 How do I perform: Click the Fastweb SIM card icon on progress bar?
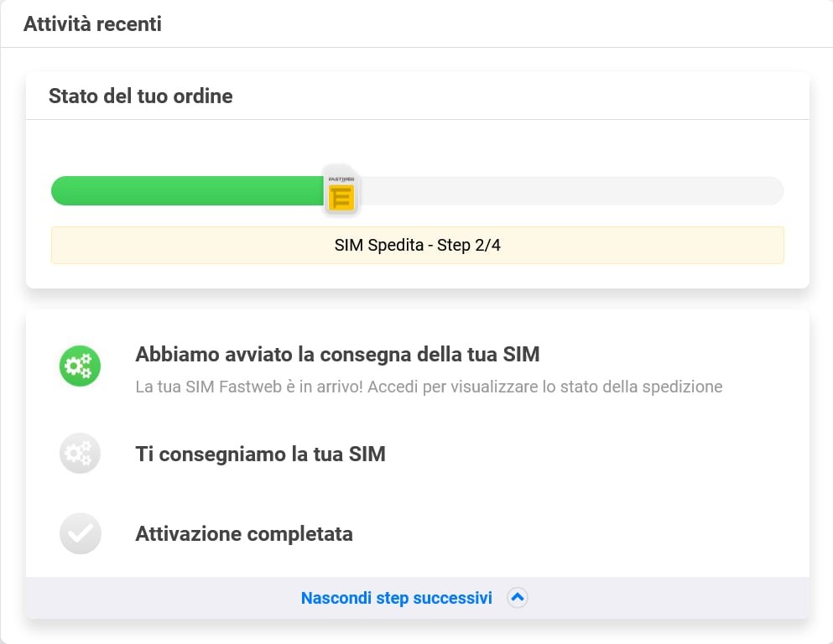tap(341, 190)
